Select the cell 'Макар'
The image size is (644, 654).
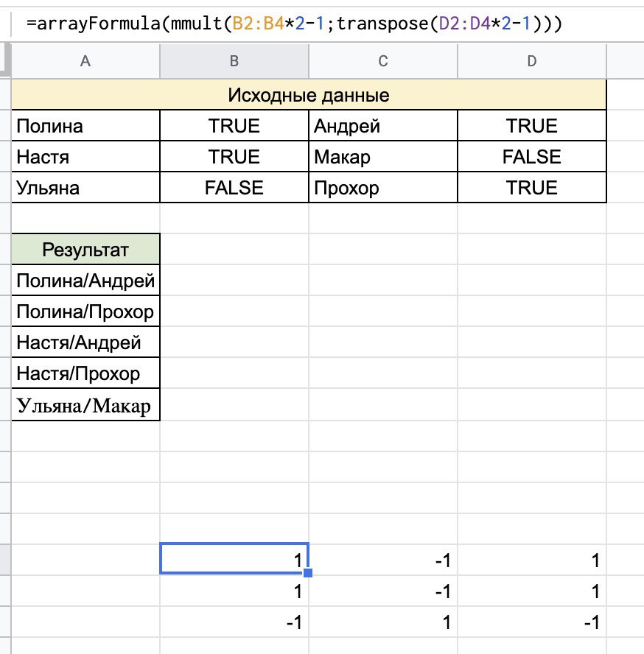point(383,156)
